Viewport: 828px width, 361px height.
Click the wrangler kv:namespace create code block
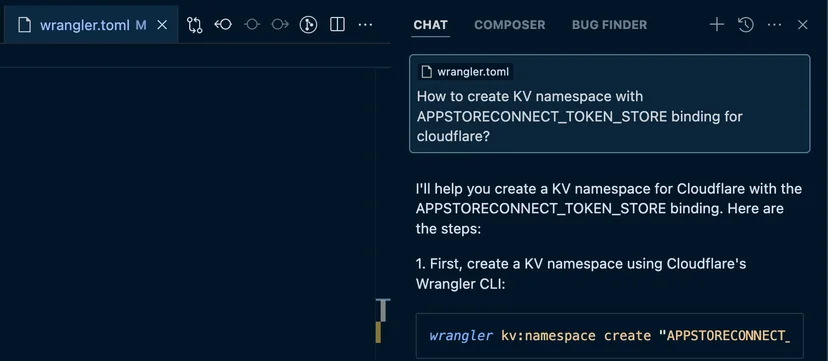click(609, 336)
